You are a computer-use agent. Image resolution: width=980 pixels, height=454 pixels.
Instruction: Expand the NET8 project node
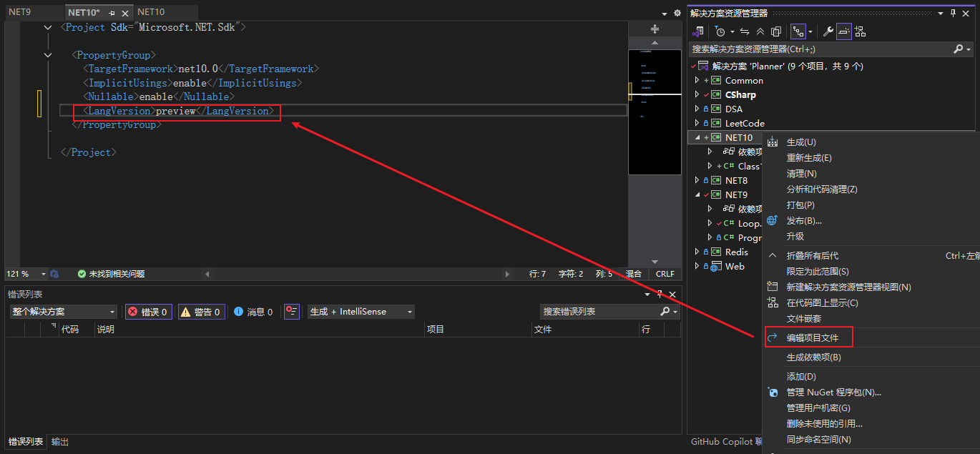(697, 180)
